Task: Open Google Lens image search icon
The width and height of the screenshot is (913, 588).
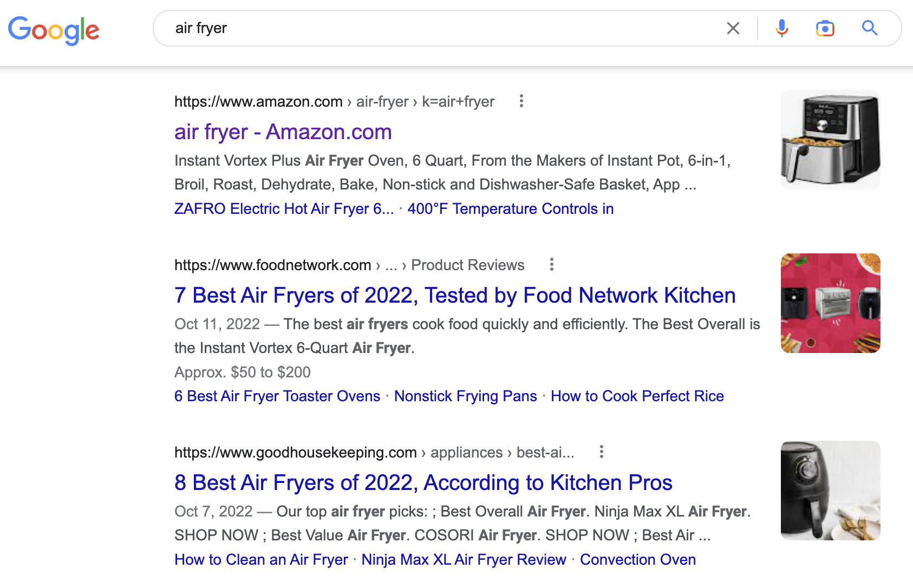Action: (824, 28)
